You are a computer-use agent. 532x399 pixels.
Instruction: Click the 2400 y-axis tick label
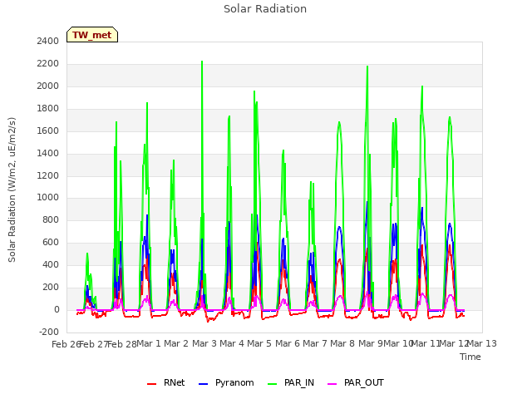(x=48, y=41)
